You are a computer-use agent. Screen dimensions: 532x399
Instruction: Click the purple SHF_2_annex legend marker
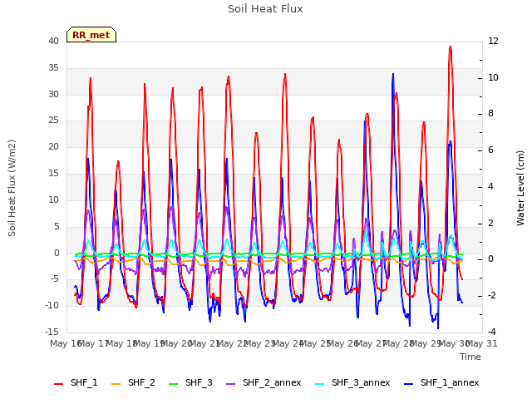coord(231,384)
